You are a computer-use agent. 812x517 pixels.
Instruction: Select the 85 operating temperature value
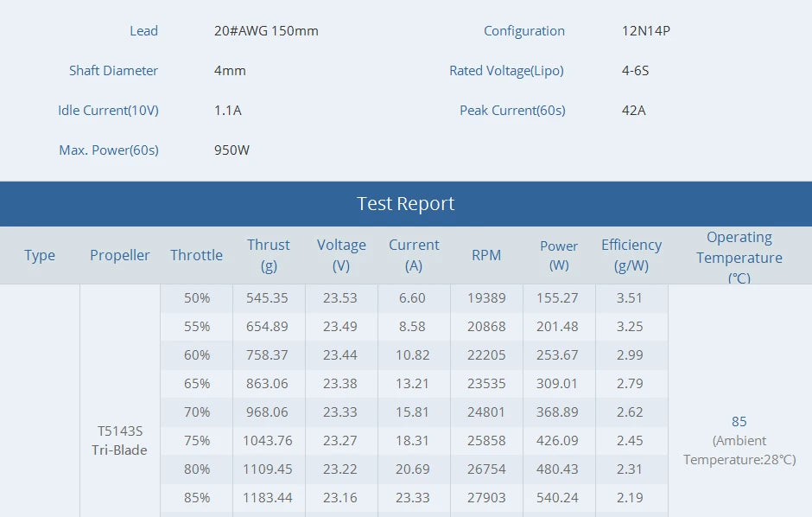coord(739,421)
